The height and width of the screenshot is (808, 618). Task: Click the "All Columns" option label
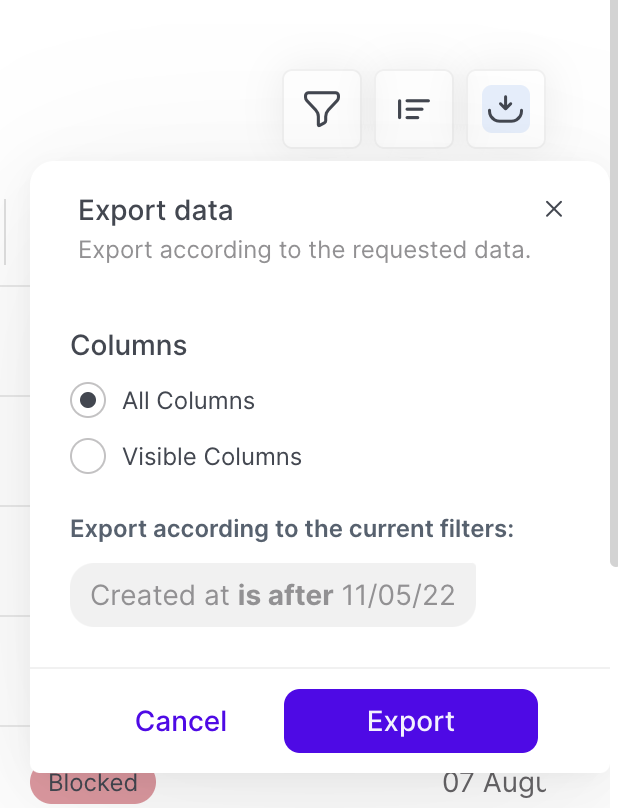click(188, 401)
